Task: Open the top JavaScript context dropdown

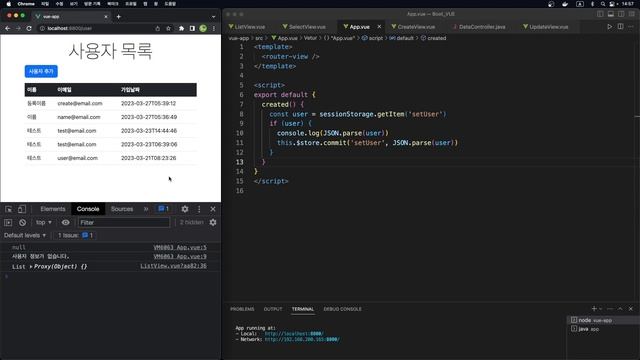Action: pyautogui.click(x=44, y=222)
